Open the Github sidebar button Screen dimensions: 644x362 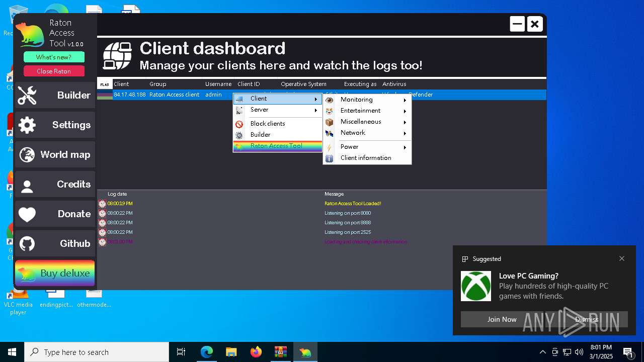point(55,244)
